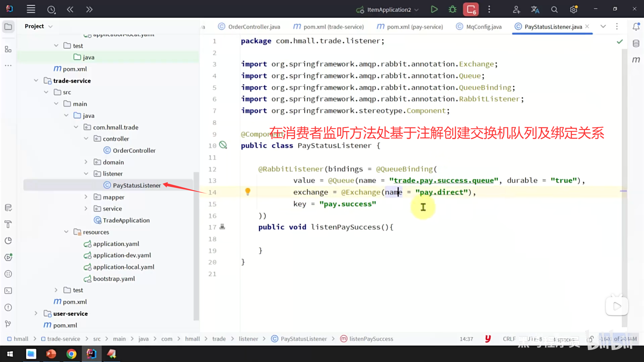
Task: Open the Maven tool window icon
Action: [636, 60]
